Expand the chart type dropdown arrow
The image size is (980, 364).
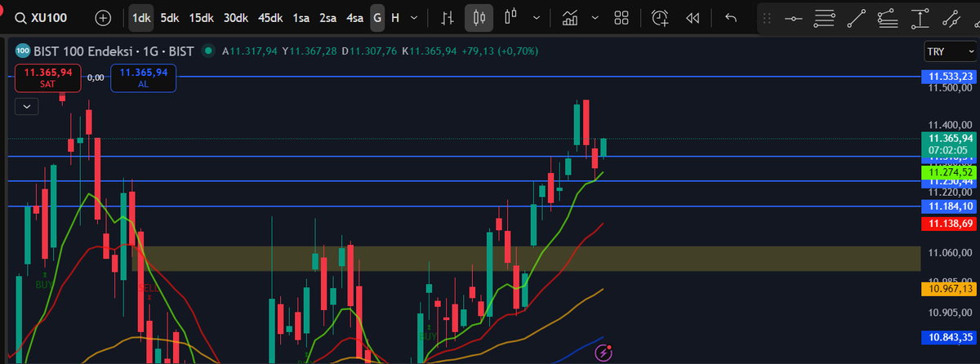pyautogui.click(x=536, y=17)
